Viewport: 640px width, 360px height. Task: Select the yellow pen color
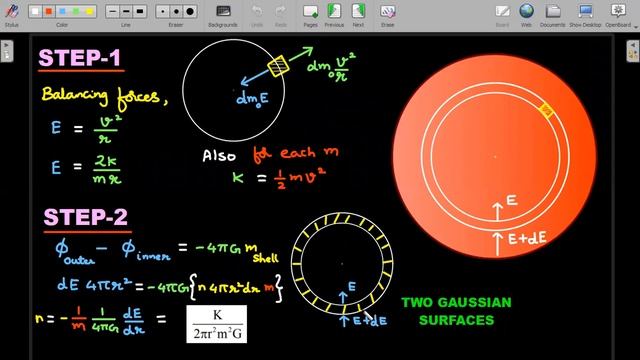point(89,12)
